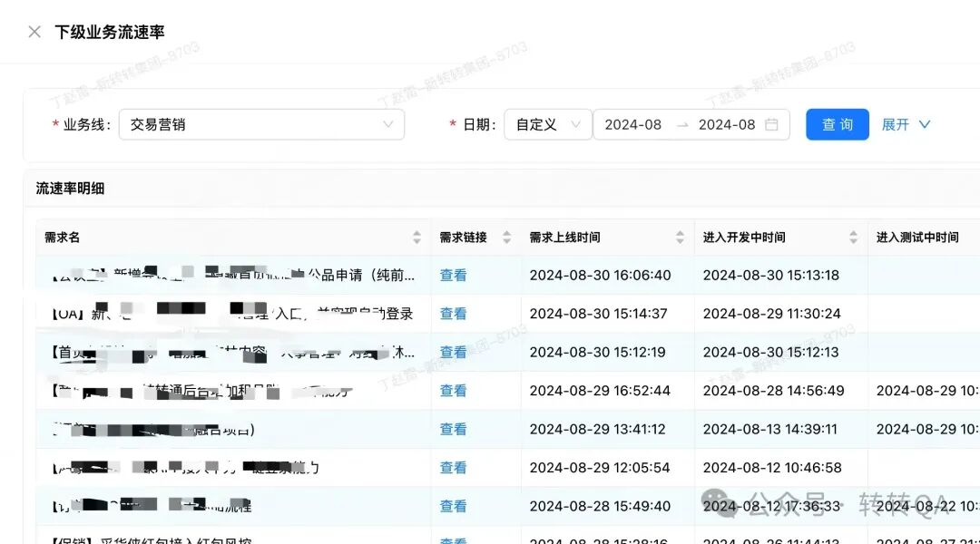
Task: Click the 进入开发中时间 value 2024-08-13 14:39:11
Action: [770, 429]
